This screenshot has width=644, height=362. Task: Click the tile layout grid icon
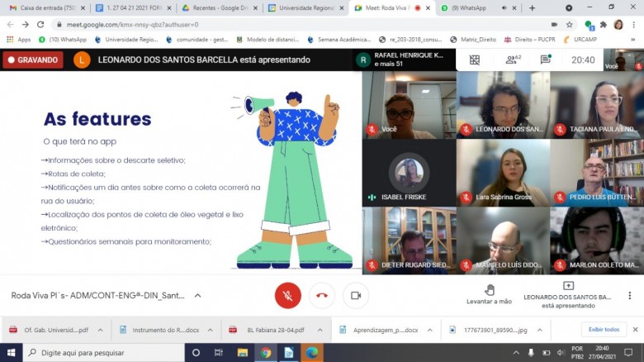coord(475,60)
